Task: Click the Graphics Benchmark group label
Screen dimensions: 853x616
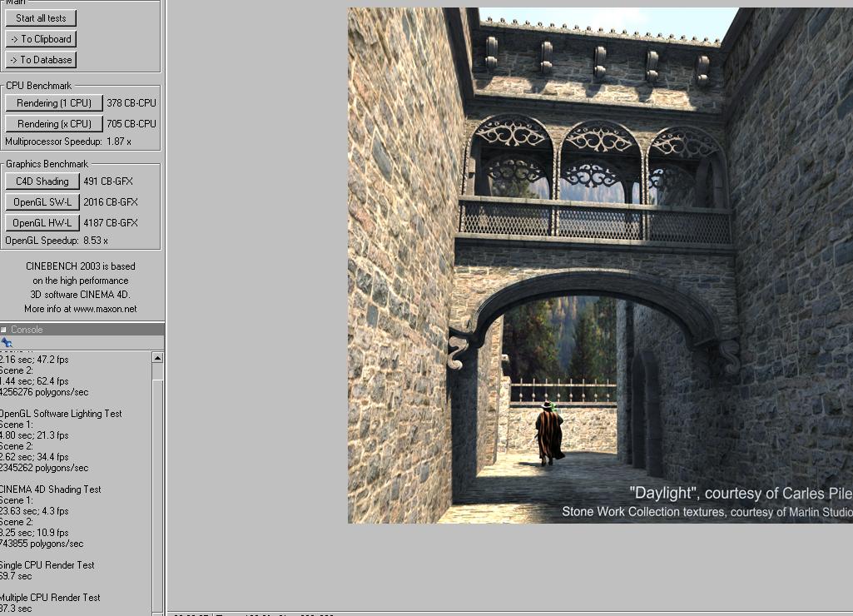Action: tap(47, 164)
